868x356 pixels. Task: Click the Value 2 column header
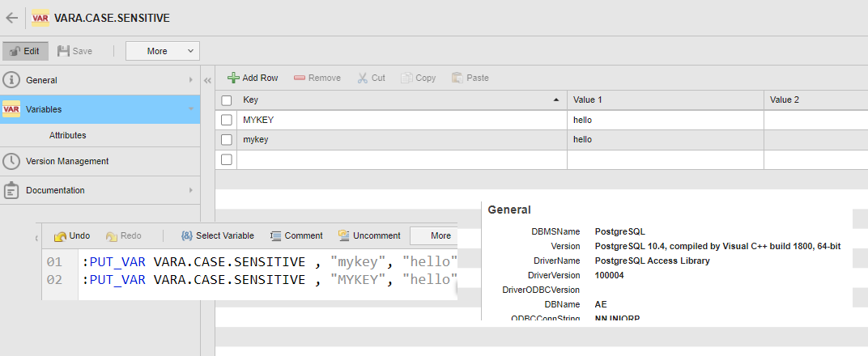[816, 100]
